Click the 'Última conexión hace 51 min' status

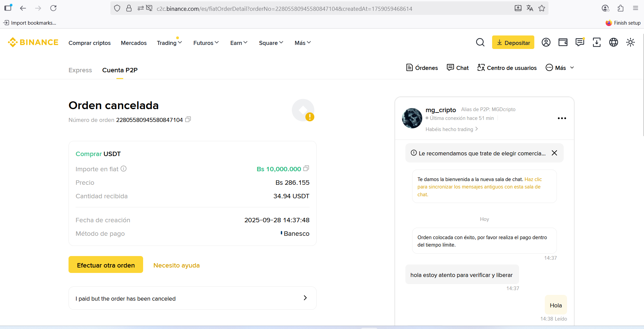[462, 118]
